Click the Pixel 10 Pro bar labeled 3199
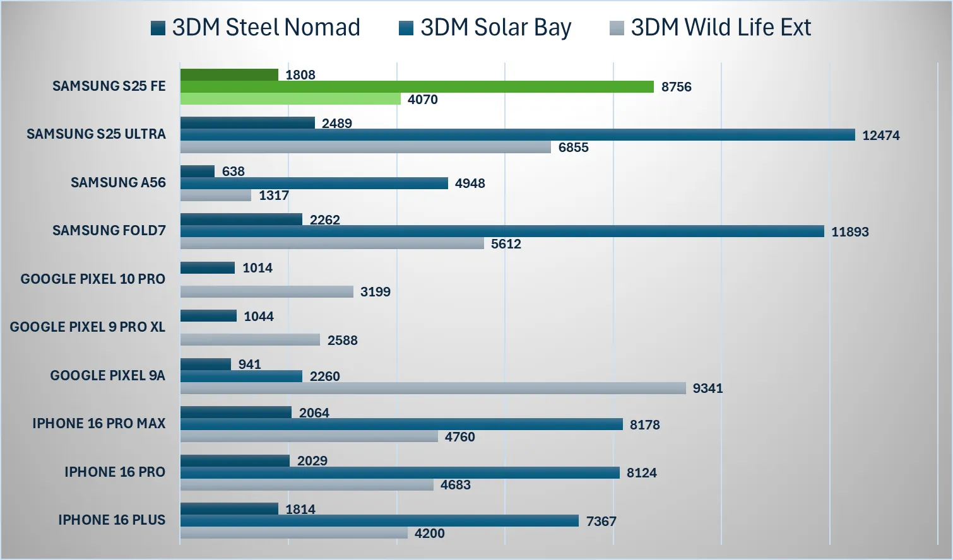The width and height of the screenshot is (953, 560). coord(267,291)
